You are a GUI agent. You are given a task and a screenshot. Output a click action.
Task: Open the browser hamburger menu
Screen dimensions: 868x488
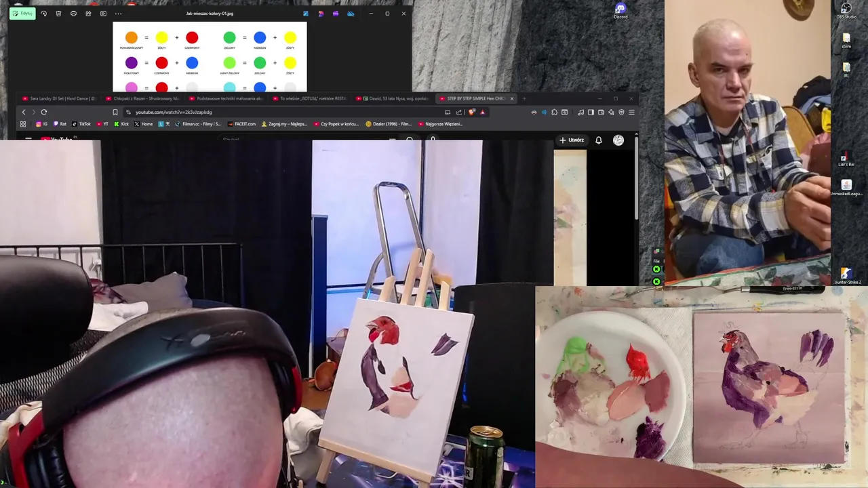tap(631, 113)
